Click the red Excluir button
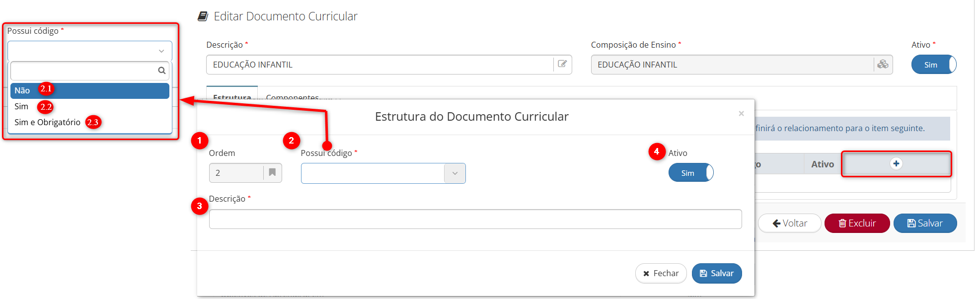 click(x=857, y=223)
